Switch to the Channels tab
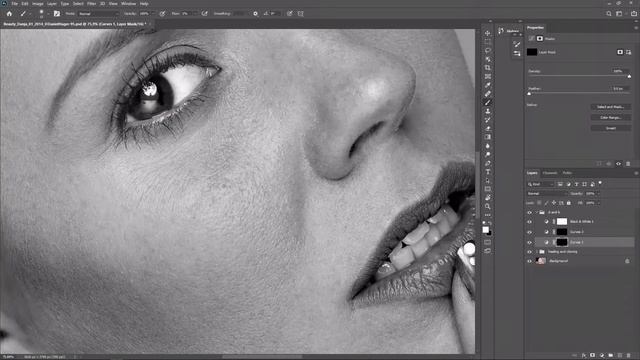 (x=550, y=173)
